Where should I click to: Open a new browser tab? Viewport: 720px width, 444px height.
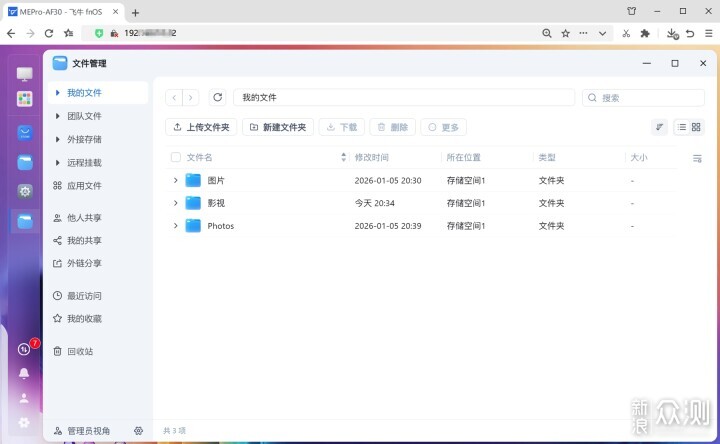135,13
